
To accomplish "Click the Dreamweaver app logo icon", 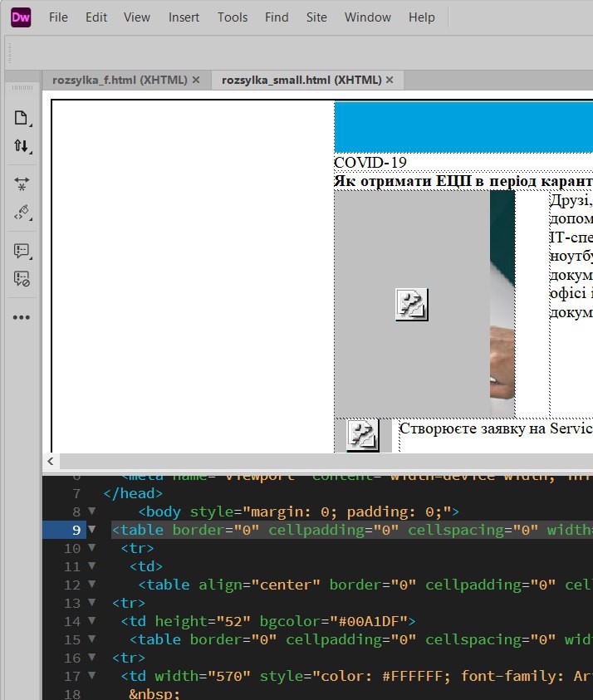I will click(21, 17).
